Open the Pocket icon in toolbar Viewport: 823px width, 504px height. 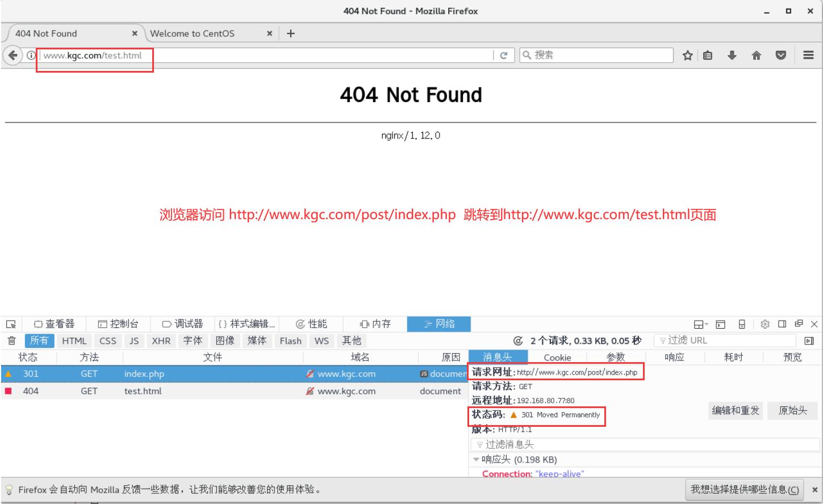pos(781,55)
